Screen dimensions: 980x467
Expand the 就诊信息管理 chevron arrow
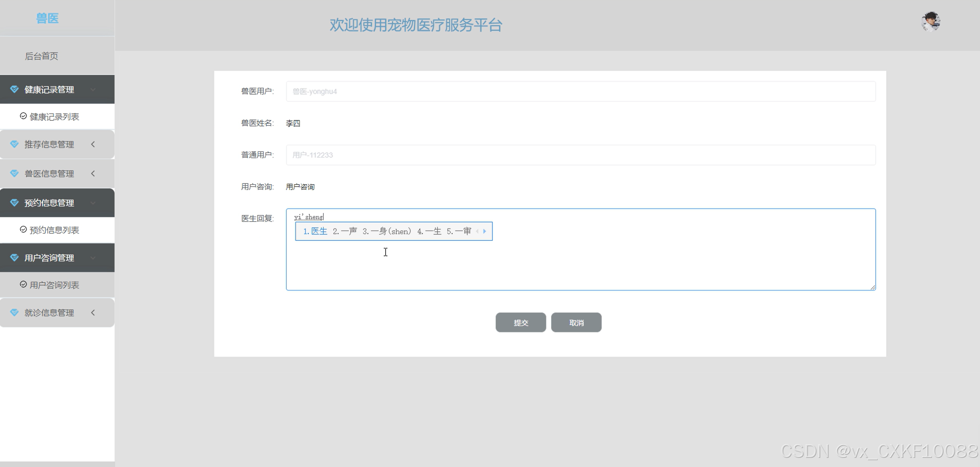pos(93,313)
